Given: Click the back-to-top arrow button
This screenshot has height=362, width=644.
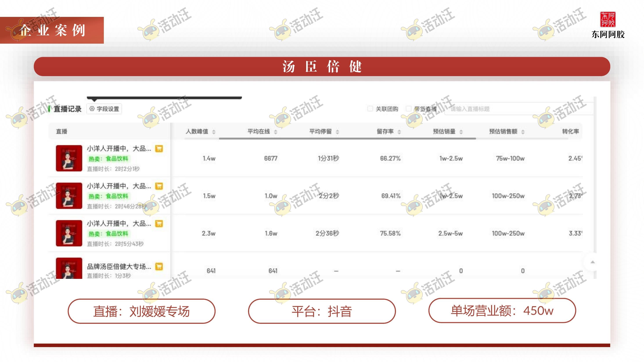Looking at the screenshot, I should (x=592, y=262).
